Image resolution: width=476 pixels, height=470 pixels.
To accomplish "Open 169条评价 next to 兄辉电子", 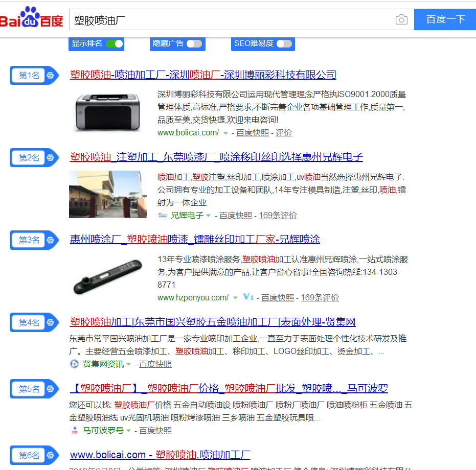I will click(x=278, y=216).
